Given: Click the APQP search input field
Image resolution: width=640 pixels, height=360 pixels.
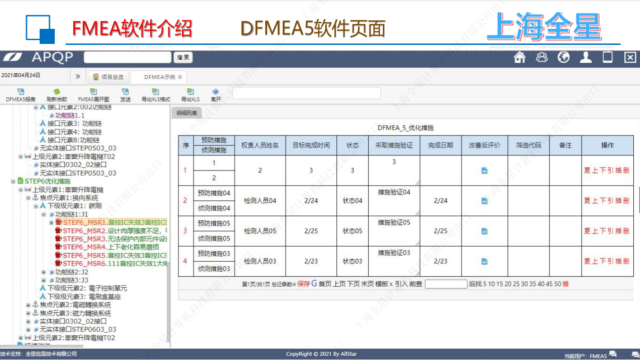Looking at the screenshot, I should (x=127, y=57).
